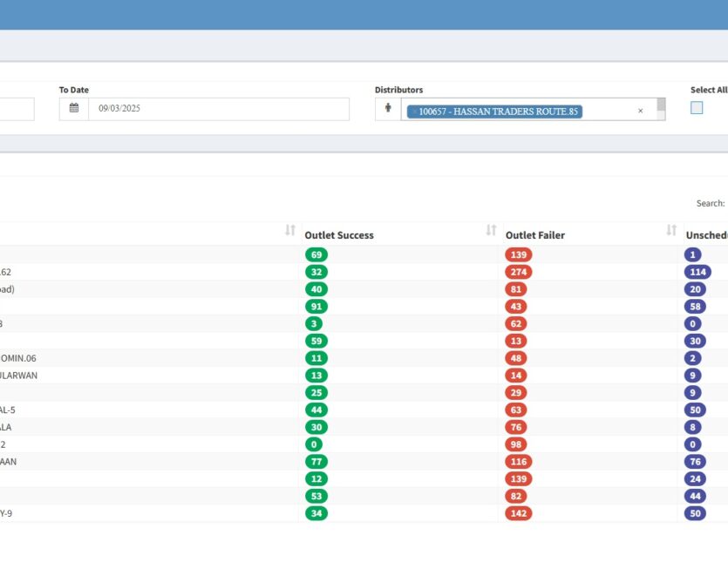
Task: Click sort arrows left of Unscheduled column
Action: click(671, 231)
